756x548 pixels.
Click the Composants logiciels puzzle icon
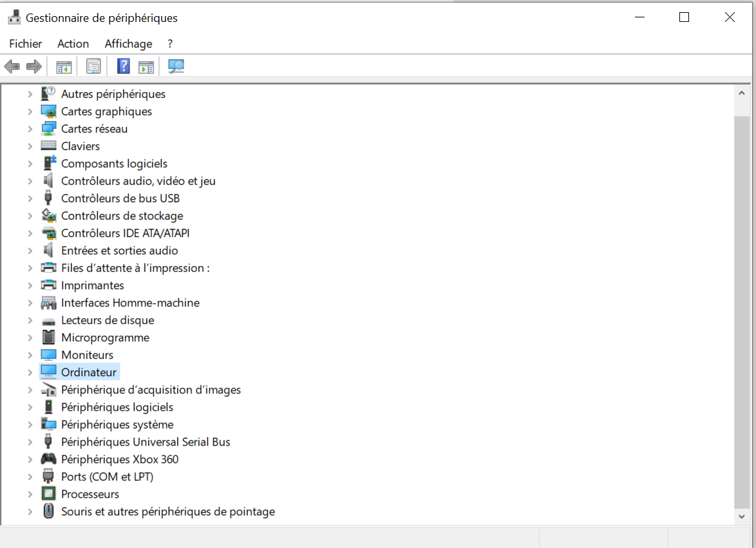pyautogui.click(x=49, y=163)
